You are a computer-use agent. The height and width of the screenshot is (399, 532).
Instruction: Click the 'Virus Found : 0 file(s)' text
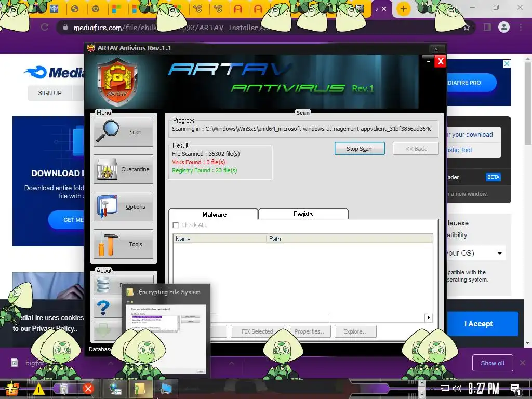[198, 162]
